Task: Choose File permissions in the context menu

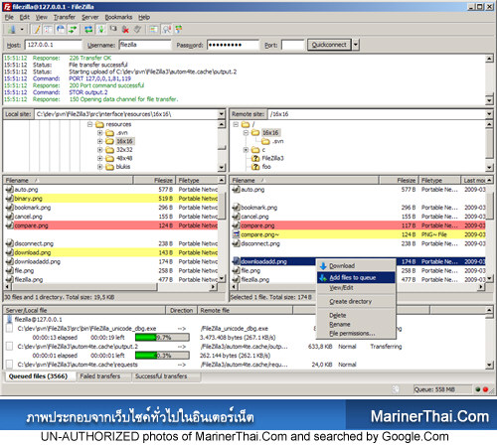Action: (x=356, y=334)
